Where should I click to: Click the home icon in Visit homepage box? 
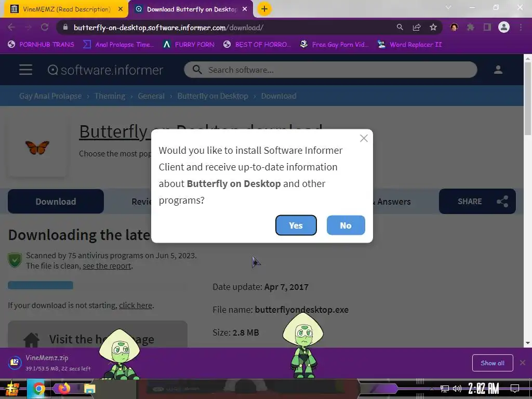coord(32,339)
